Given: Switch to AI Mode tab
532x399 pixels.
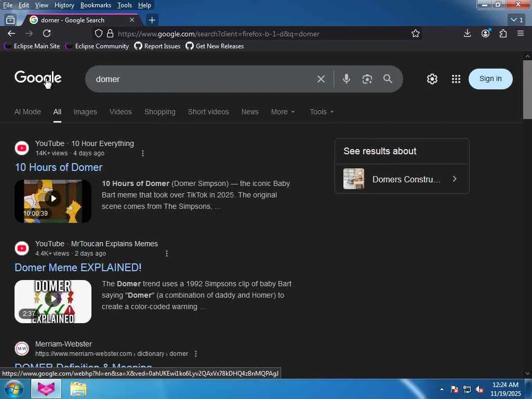Looking at the screenshot, I should (x=28, y=112).
